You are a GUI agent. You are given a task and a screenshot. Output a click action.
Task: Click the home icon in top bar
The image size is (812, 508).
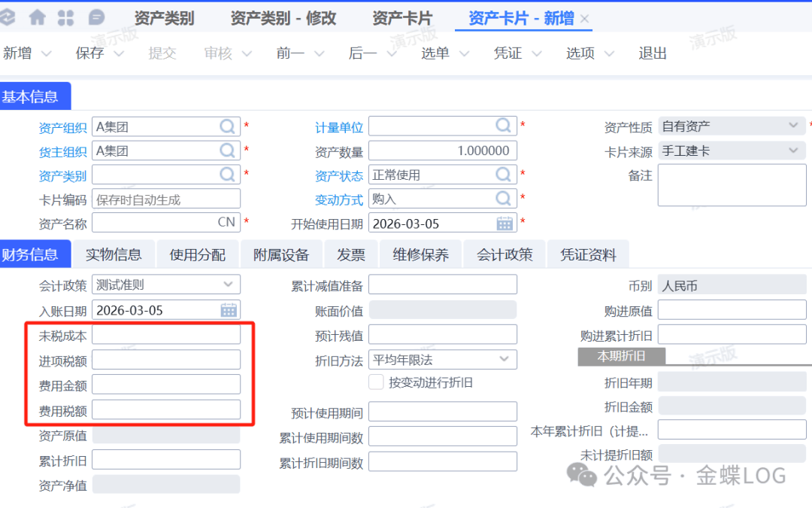(37, 17)
